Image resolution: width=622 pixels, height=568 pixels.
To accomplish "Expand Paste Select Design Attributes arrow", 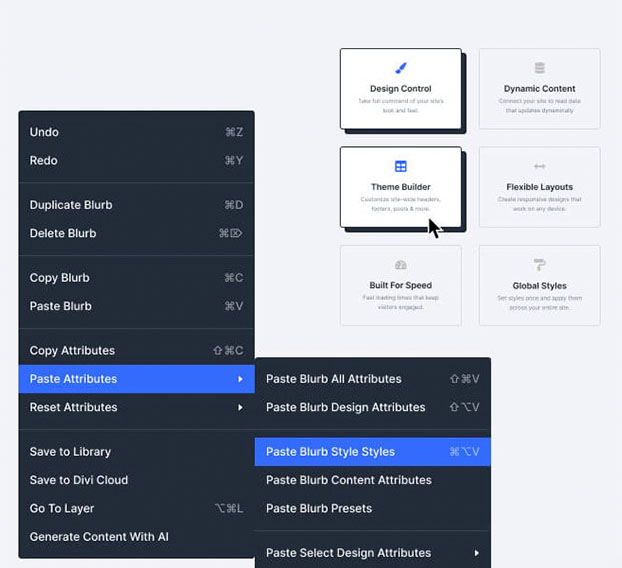I will point(477,553).
